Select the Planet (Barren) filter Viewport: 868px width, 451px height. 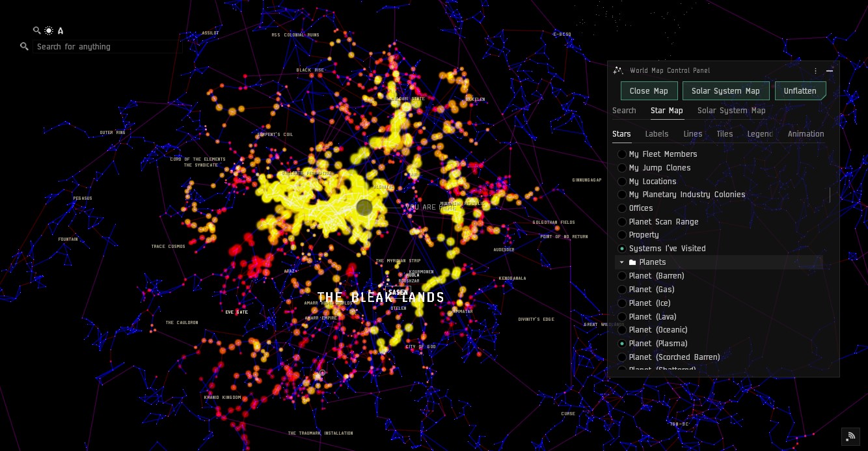click(x=622, y=276)
